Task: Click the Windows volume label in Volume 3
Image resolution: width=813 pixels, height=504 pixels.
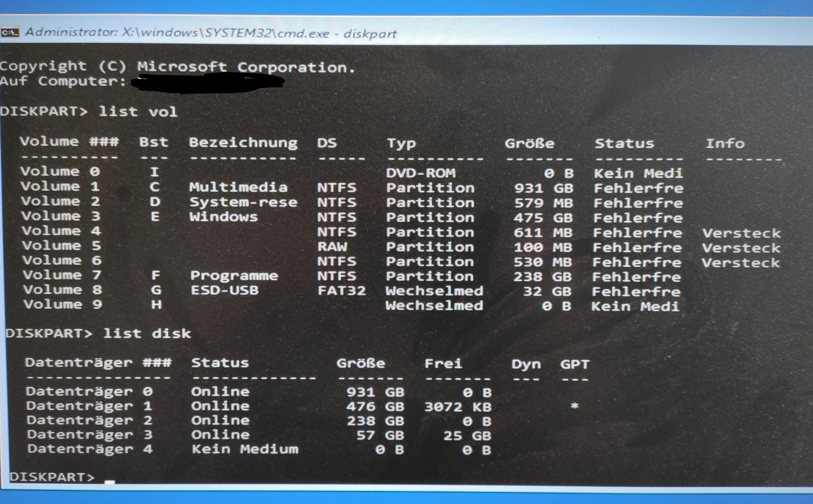Action: [x=223, y=217]
